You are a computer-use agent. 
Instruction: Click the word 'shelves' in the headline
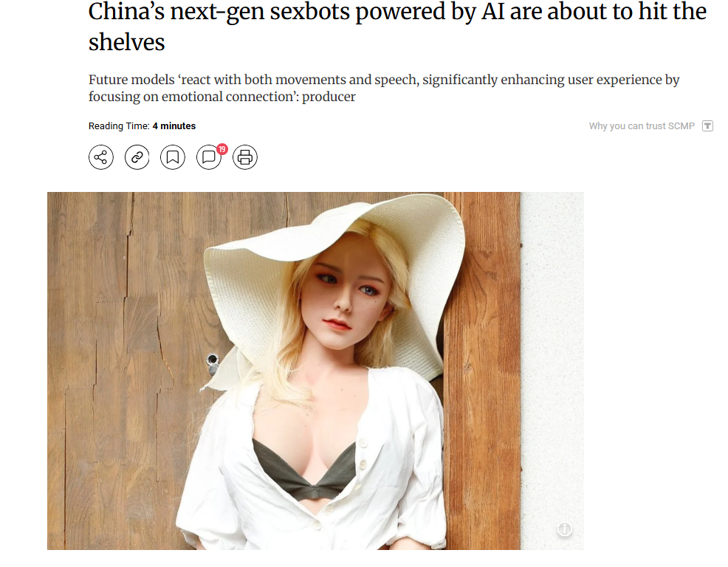(x=127, y=42)
